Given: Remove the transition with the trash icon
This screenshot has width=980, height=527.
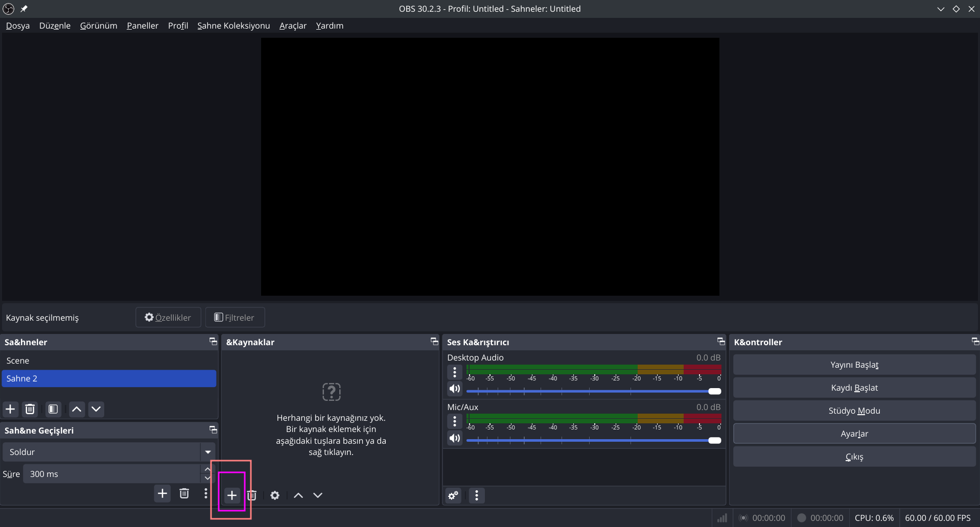Looking at the screenshot, I should point(184,493).
